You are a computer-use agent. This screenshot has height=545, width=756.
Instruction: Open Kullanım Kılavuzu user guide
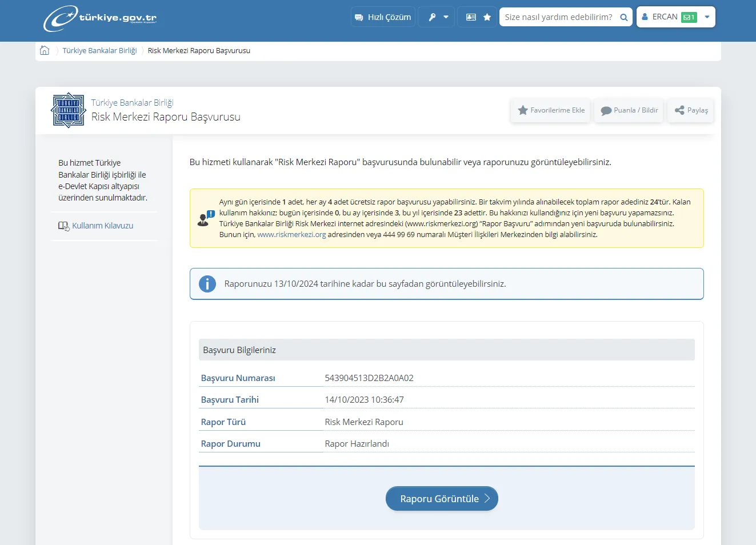95,226
